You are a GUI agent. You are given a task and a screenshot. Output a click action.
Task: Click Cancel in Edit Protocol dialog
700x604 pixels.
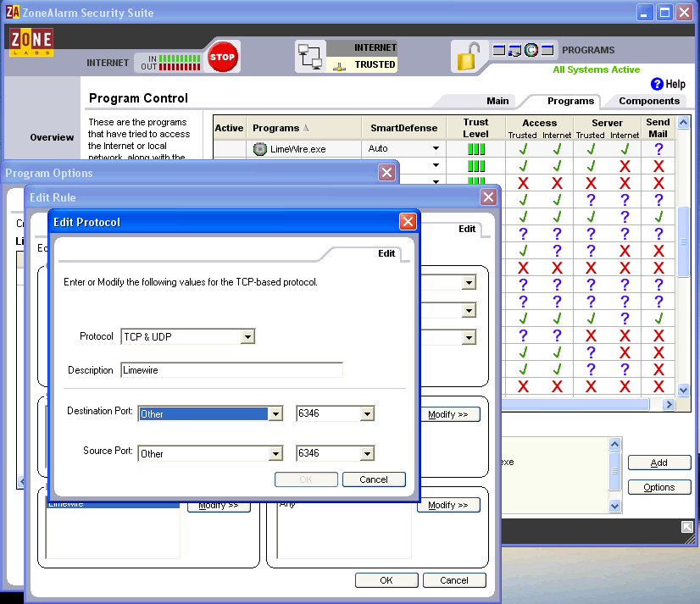[374, 479]
